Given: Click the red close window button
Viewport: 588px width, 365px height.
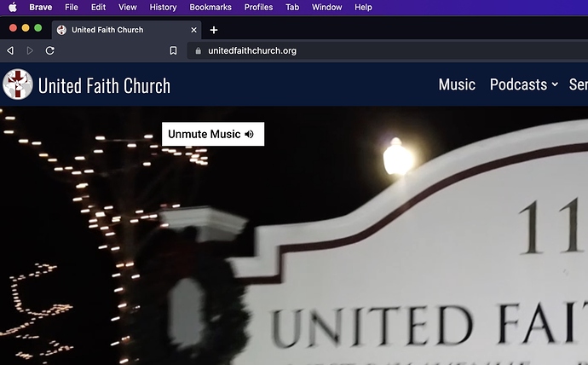Looking at the screenshot, I should 13,28.
